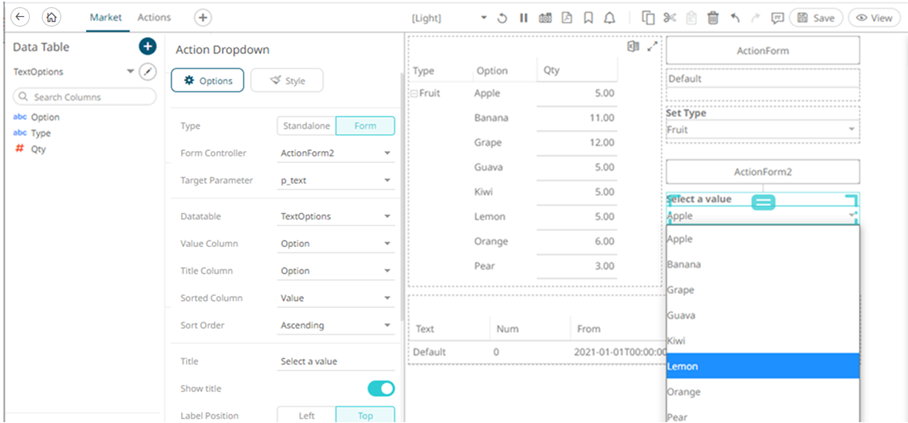908x423 pixels.
Task: Select Standalone type option
Action: pos(306,126)
